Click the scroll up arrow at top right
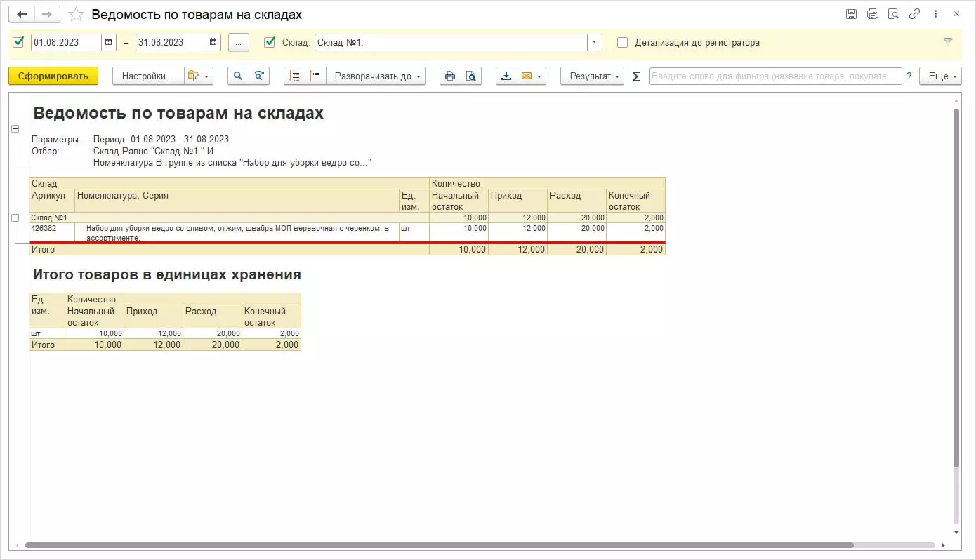The height and width of the screenshot is (560, 976). pos(956,100)
